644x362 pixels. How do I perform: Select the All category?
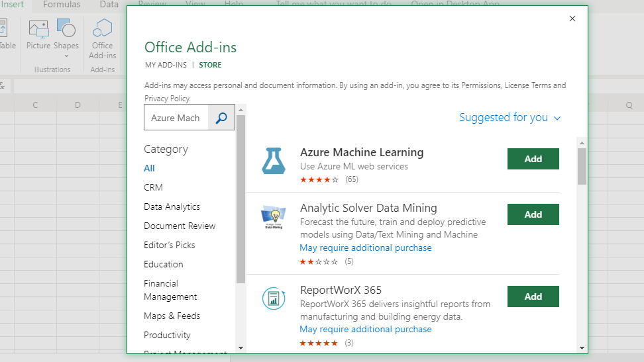[149, 168]
